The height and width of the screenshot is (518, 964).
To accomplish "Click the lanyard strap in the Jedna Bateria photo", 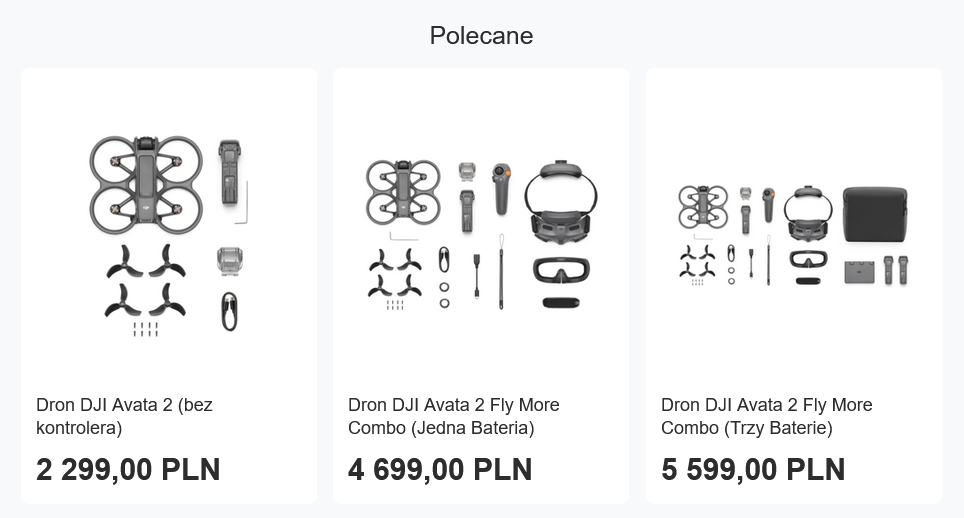I will click(501, 272).
